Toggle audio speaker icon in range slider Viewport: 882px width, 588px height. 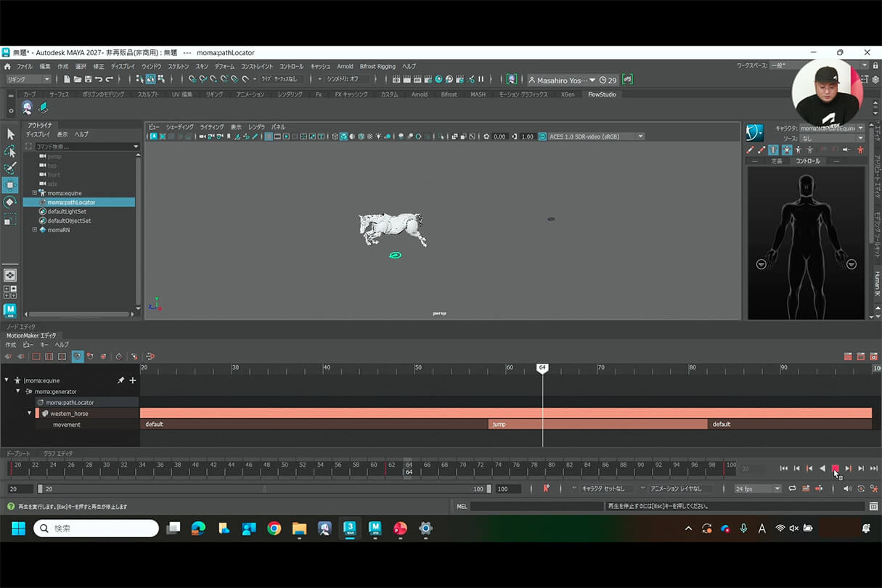tap(846, 489)
